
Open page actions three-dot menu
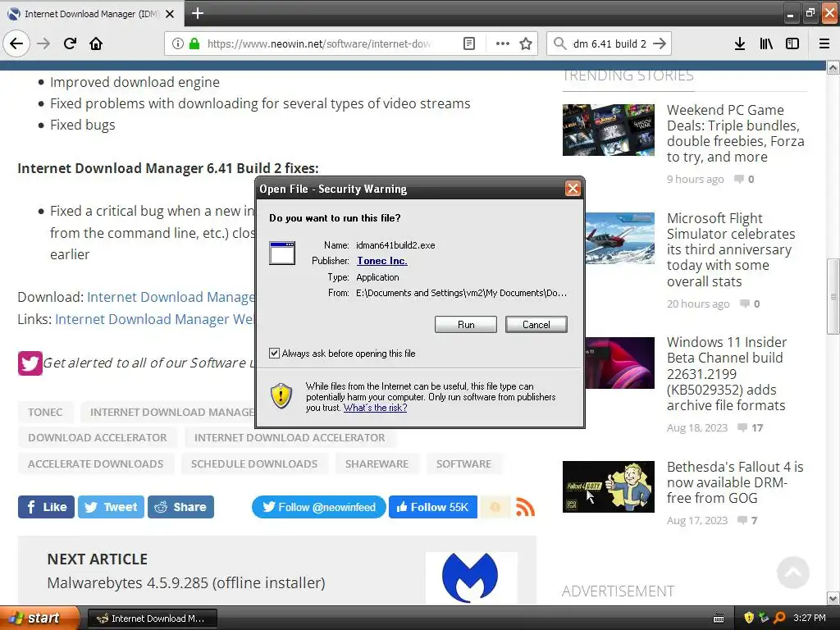[503, 43]
